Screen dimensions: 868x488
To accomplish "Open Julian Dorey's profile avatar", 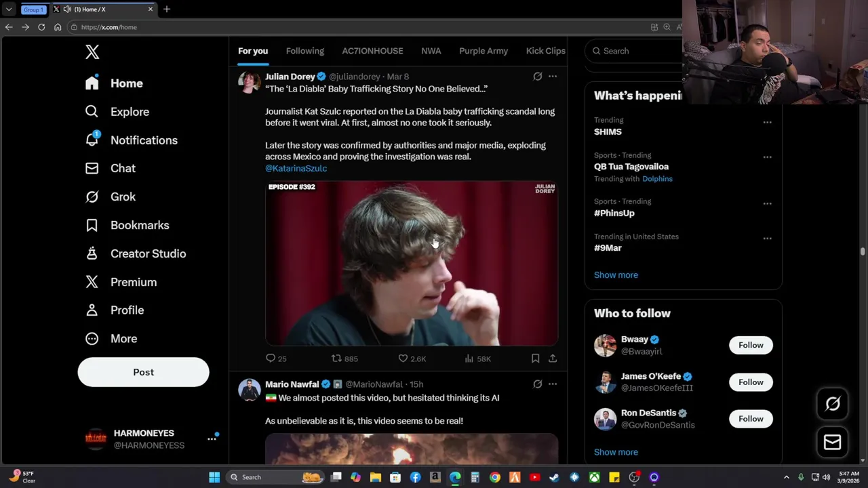I will coord(250,82).
